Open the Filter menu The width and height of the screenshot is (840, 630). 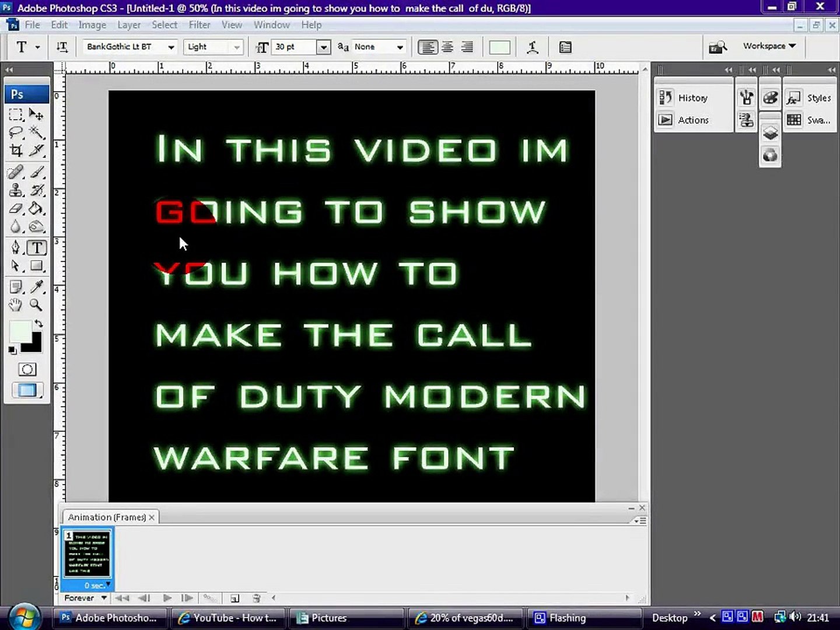[x=199, y=25]
